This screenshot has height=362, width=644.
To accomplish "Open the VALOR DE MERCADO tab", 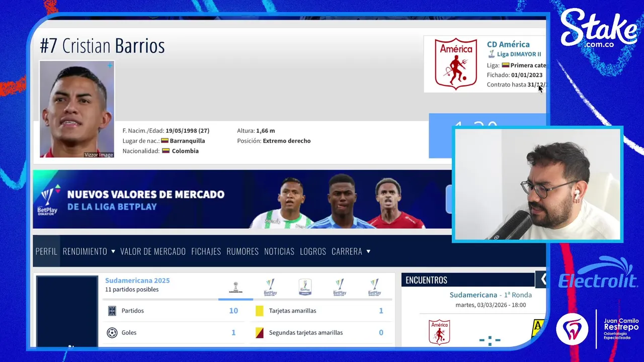I will click(x=153, y=251).
